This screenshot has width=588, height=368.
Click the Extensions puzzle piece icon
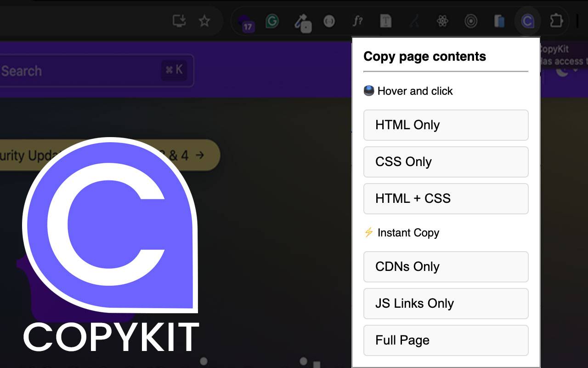tap(556, 21)
